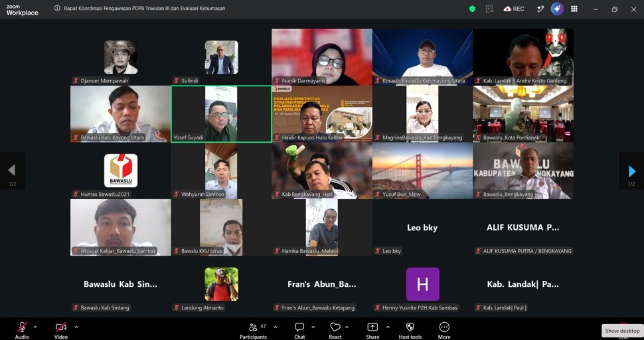
Task: Click name label Hamka Bawaslu_Melawi
Action: click(x=310, y=251)
